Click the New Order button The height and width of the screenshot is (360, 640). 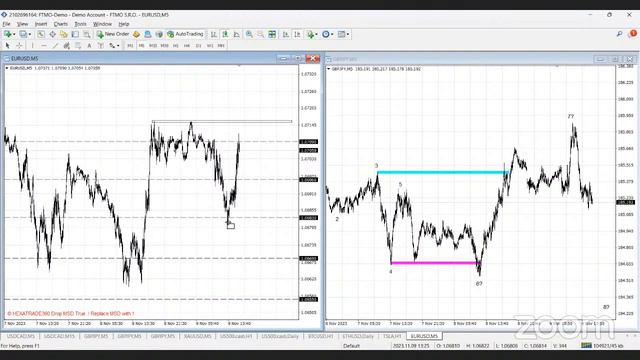pyautogui.click(x=113, y=34)
